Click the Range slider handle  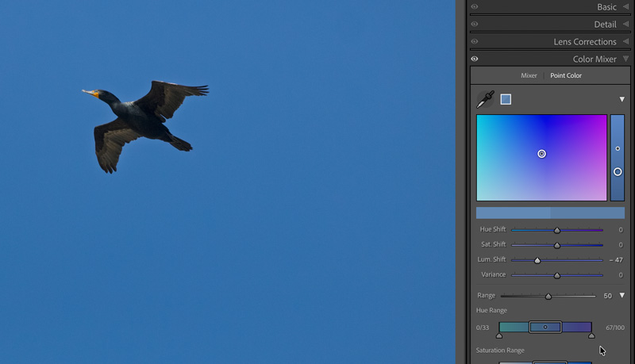coord(548,296)
